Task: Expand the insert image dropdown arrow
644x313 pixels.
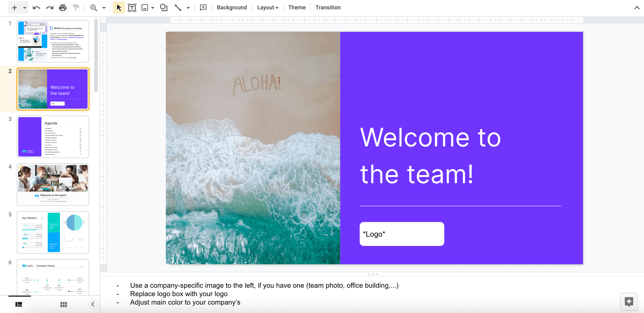Action: tap(153, 7)
